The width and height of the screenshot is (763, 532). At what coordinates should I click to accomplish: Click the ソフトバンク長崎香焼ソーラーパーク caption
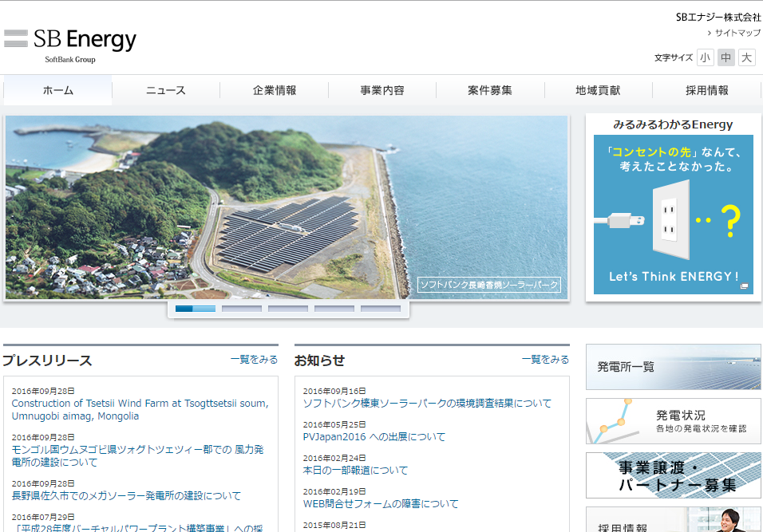point(489,285)
